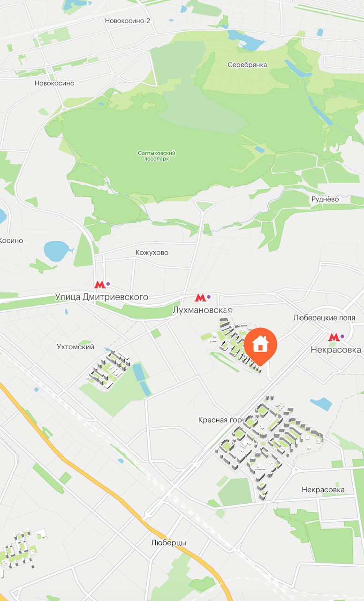Click the Новокосино-2 district label
The height and width of the screenshot is (601, 364).
128,20
